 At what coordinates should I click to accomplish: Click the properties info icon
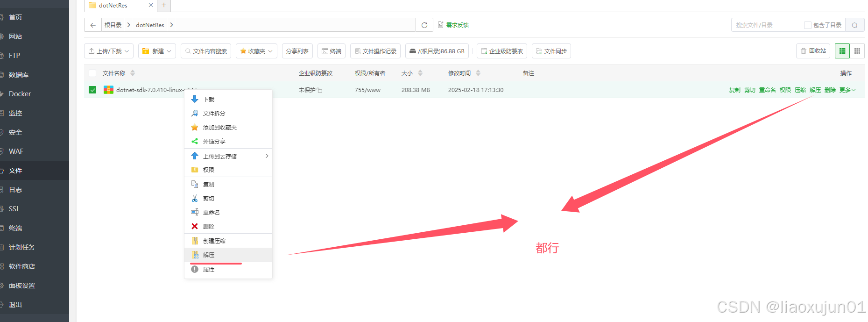point(195,269)
